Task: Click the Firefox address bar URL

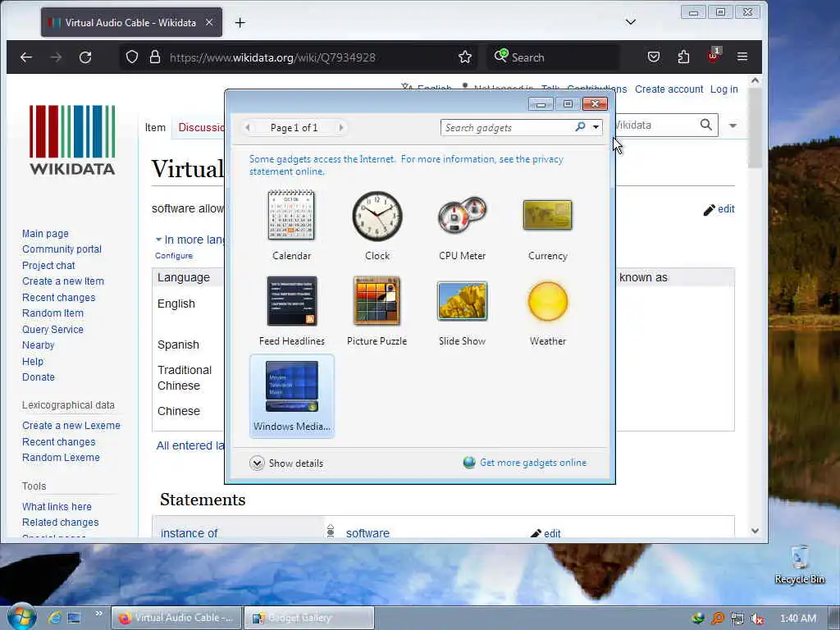Action: coord(272,57)
